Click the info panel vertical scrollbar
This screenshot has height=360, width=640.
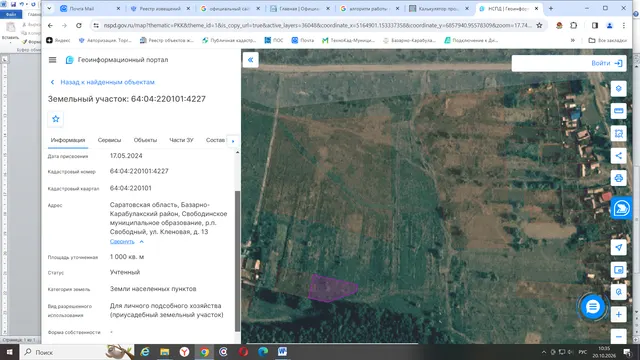[238, 261]
